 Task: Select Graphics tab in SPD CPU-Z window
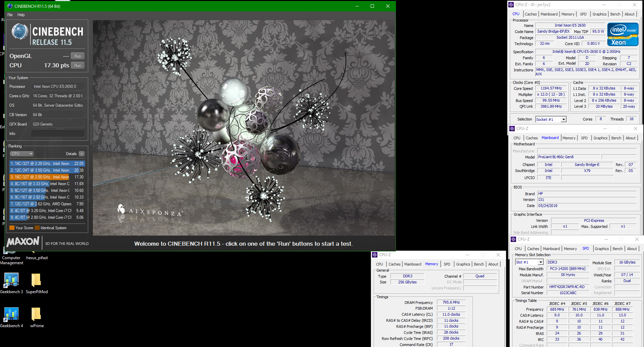tap(602, 249)
